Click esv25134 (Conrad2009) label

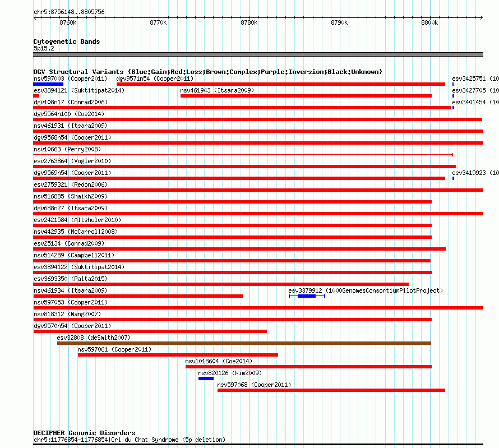(x=69, y=243)
